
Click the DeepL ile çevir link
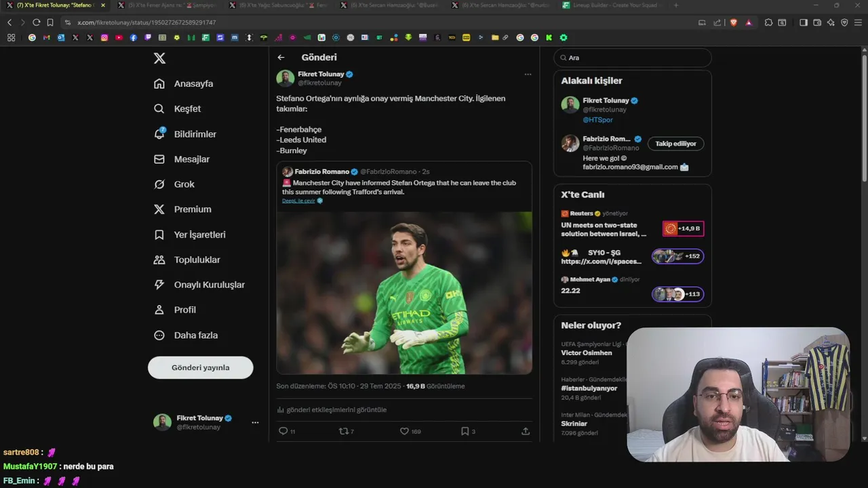tap(298, 201)
